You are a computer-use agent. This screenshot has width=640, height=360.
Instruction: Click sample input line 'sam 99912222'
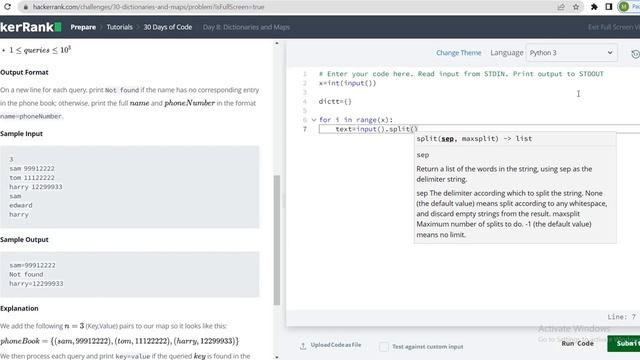point(32,169)
